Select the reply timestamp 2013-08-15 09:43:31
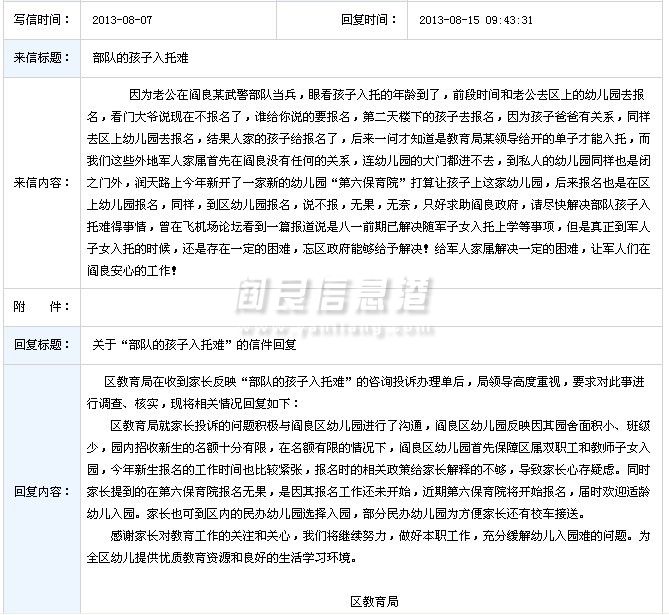The image size is (669, 615). point(475,19)
